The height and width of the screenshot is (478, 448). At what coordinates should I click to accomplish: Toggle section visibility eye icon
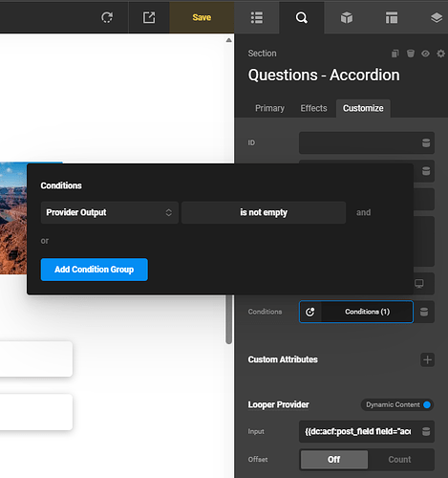click(425, 54)
